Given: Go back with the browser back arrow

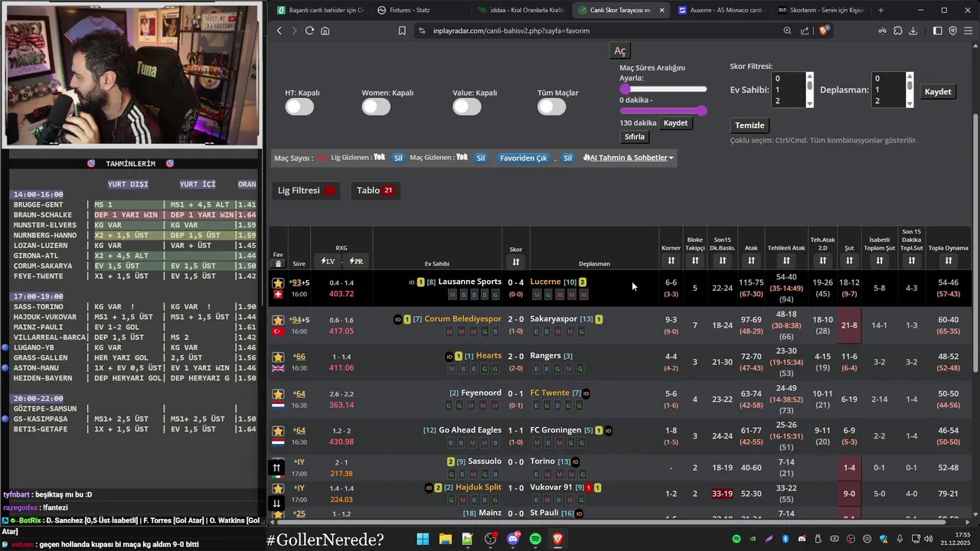Looking at the screenshot, I should 279,31.
